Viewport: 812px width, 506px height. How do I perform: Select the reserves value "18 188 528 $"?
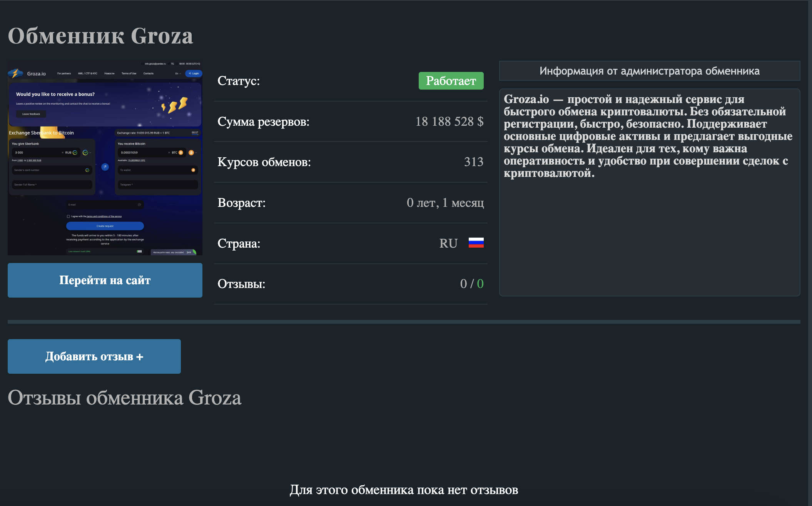coord(449,122)
